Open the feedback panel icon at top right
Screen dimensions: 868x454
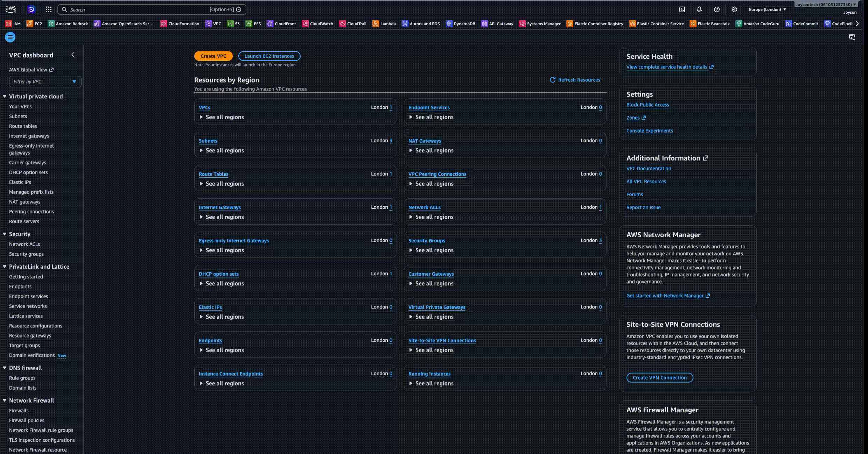coord(852,37)
